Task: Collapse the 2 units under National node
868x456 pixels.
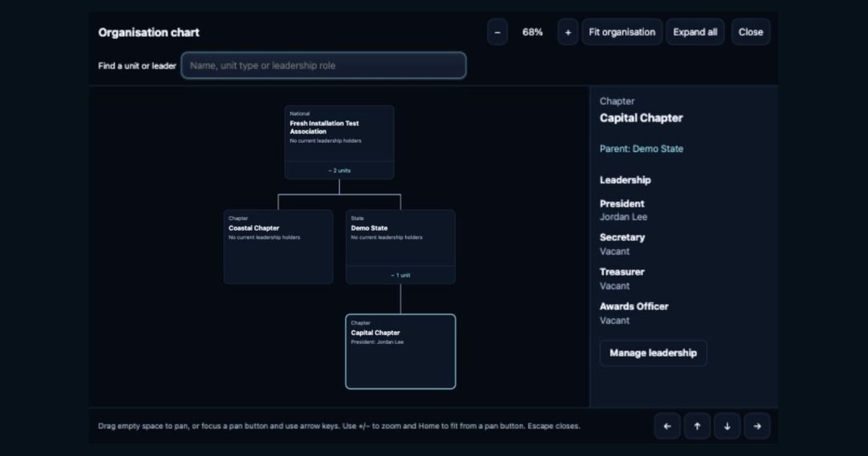Action: 339,171
